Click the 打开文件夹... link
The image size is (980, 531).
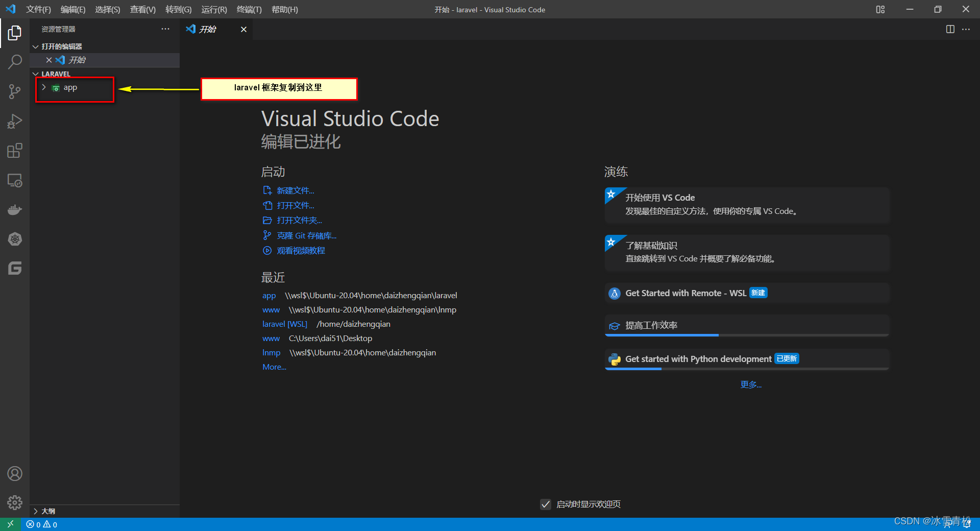pyautogui.click(x=300, y=221)
